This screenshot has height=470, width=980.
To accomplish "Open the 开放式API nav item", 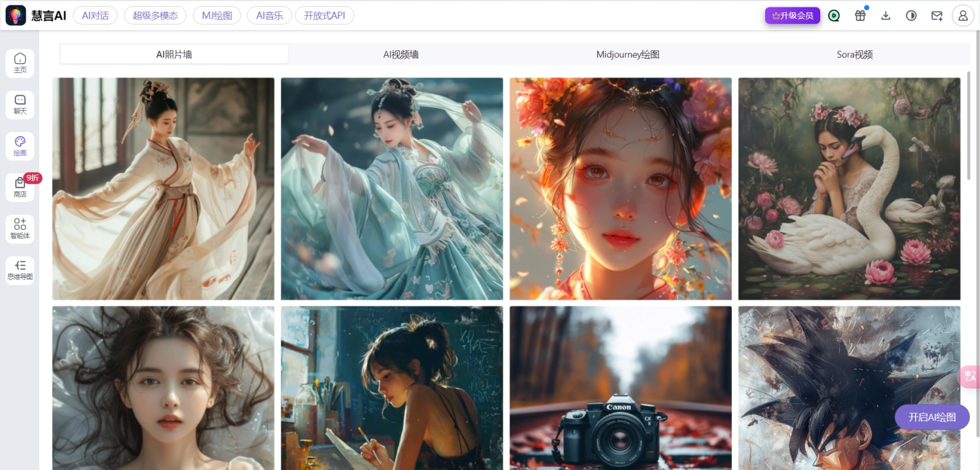I will 325,15.
